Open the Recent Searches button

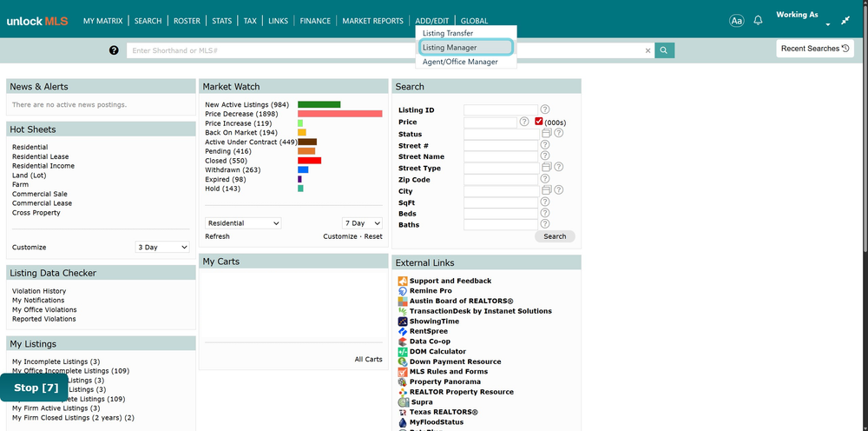coord(815,49)
